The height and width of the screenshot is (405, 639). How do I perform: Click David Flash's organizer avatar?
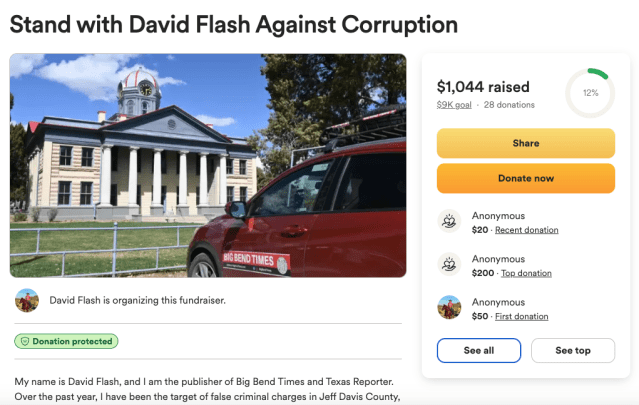(x=27, y=300)
